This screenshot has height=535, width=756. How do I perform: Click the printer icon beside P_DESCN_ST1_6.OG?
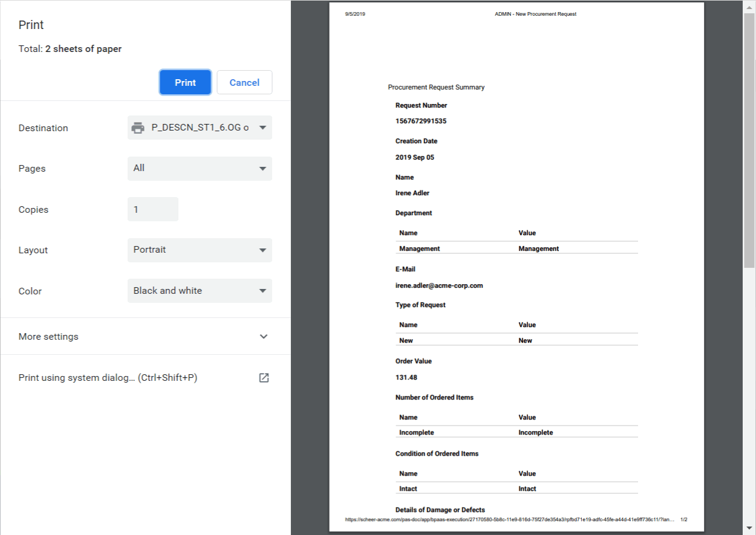pyautogui.click(x=138, y=127)
